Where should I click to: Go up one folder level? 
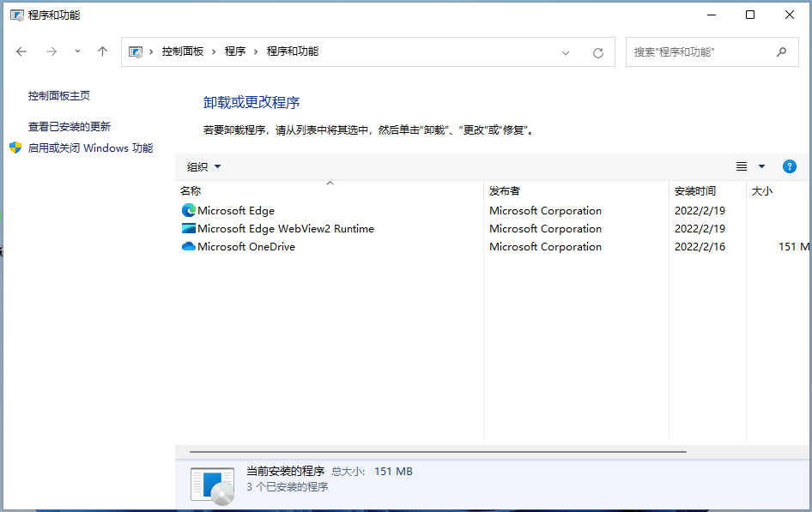(102, 51)
